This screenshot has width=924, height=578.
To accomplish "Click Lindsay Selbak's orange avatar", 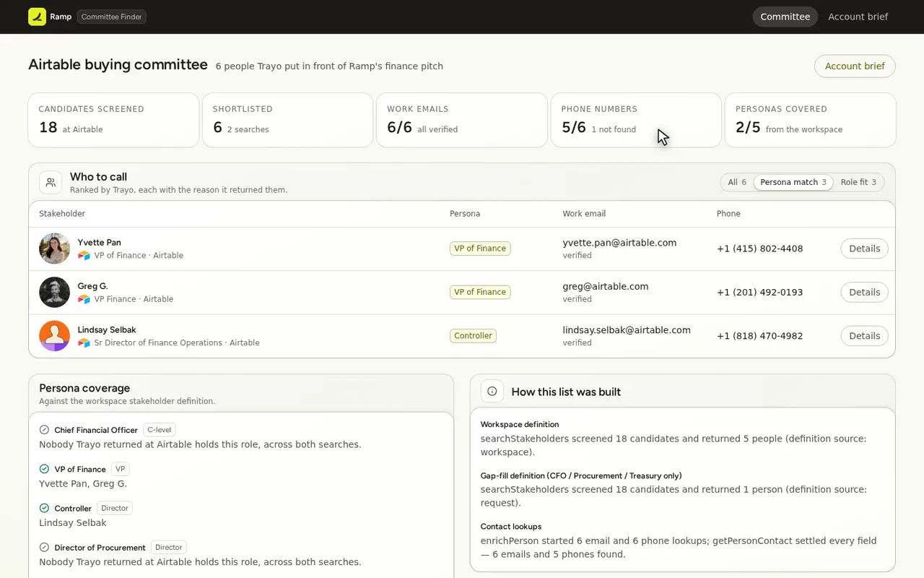I will tap(54, 336).
